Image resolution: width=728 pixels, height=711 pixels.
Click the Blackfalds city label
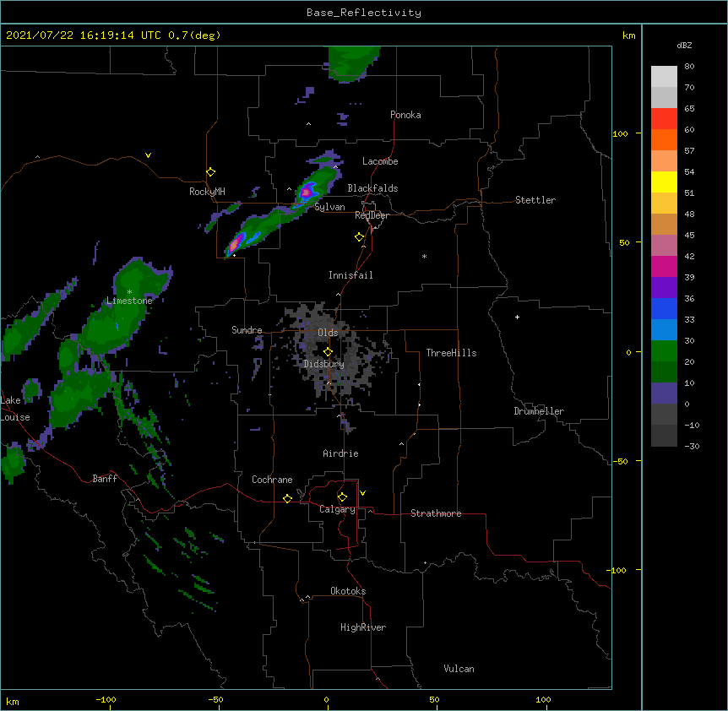372,188
